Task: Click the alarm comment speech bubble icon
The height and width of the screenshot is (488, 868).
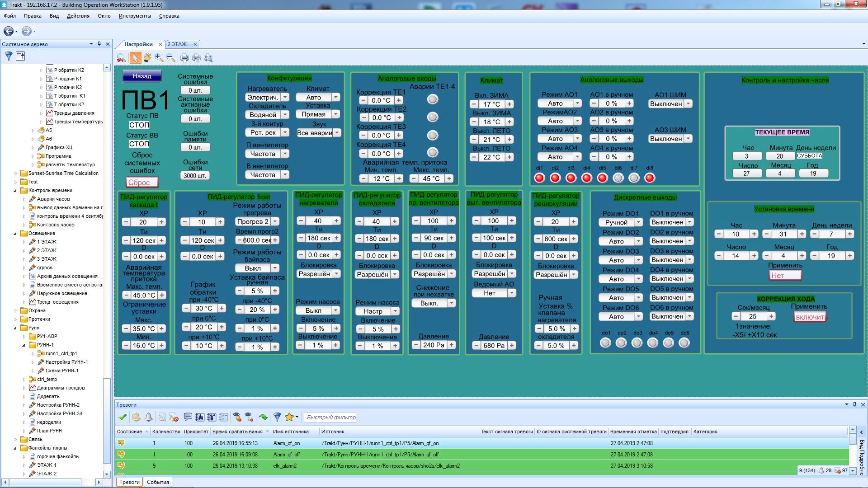Action: point(188,417)
